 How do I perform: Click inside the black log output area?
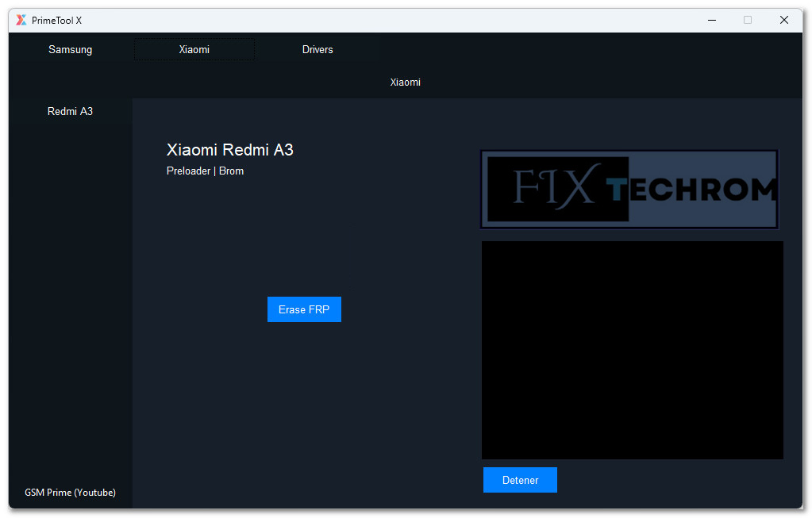tap(633, 350)
